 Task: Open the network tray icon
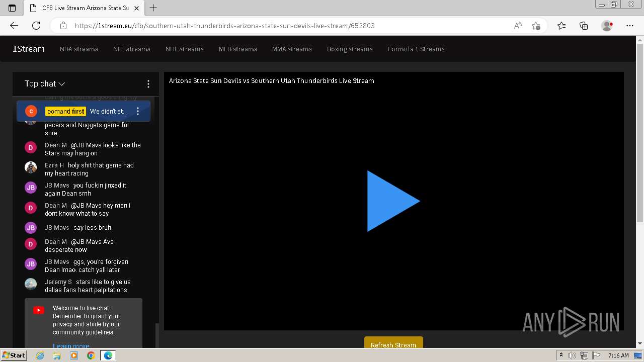tap(584, 355)
